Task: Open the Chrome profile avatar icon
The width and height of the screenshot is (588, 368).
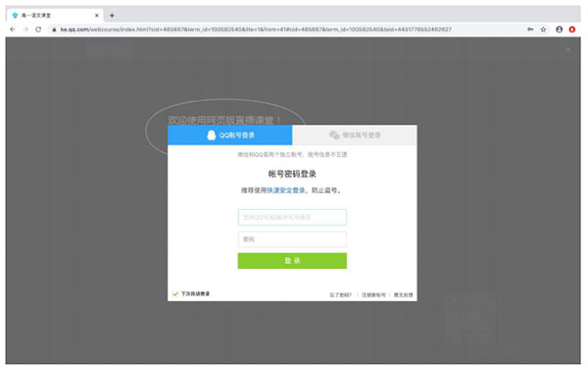Action: pos(560,29)
